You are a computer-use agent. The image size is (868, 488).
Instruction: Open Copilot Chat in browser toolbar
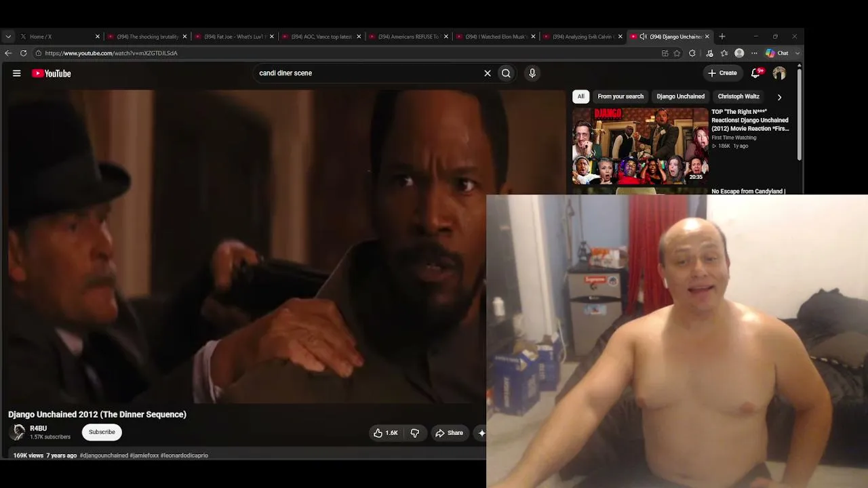click(x=777, y=53)
